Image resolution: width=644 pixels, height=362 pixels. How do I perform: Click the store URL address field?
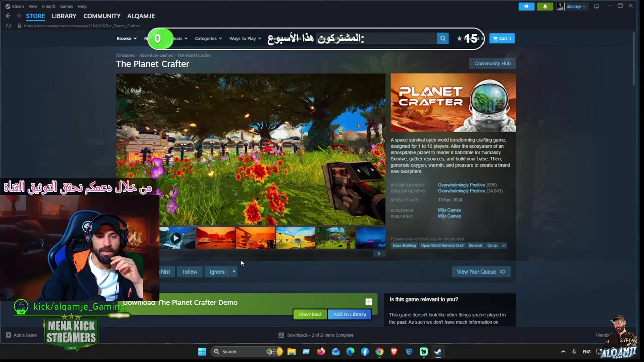point(82,26)
